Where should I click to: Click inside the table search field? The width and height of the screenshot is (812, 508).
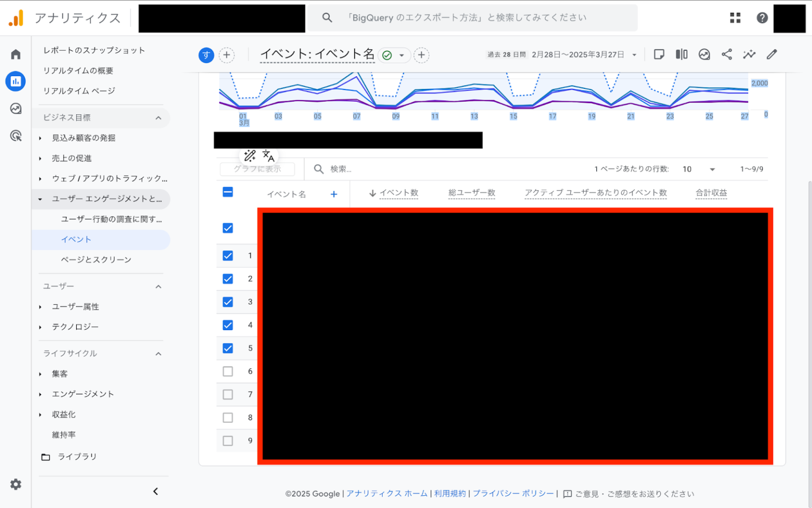370,169
